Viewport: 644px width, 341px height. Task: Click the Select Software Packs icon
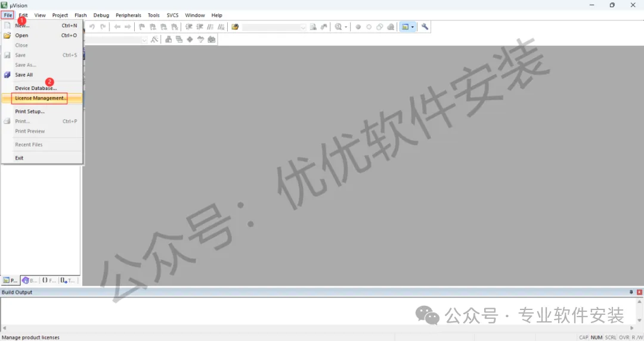[200, 39]
